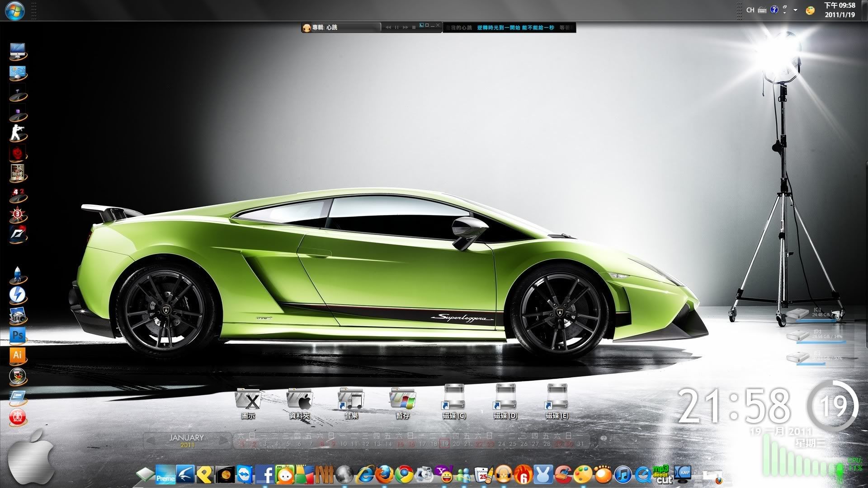The image size is (868, 488).
Task: Stop playback in the music player
Action: pyautogui.click(x=414, y=28)
